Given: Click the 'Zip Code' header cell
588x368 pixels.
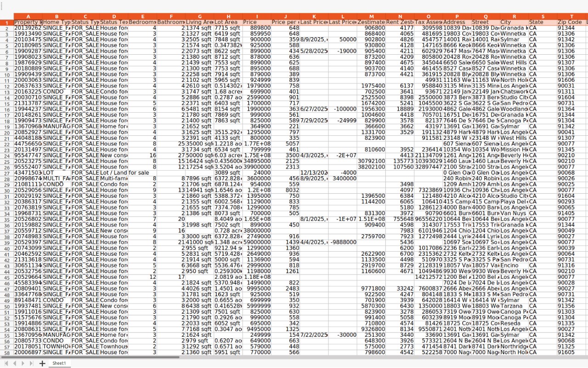Looking at the screenshot, I should [571, 22].
